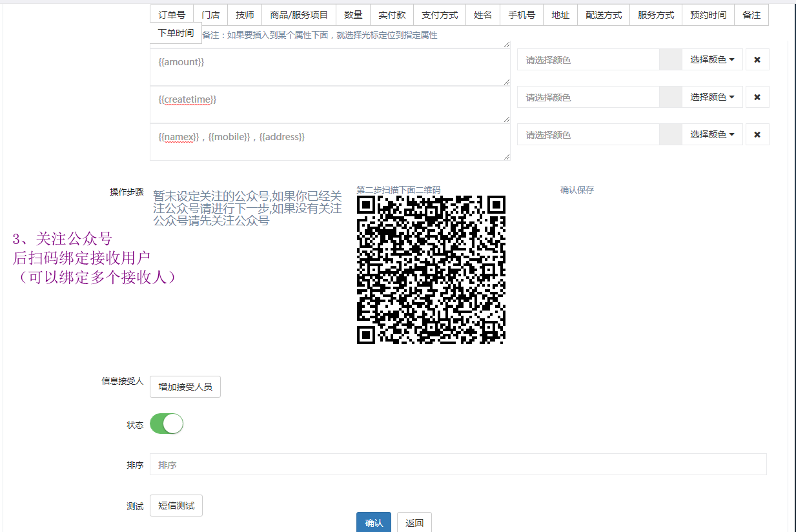This screenshot has width=796, height=532.
Task: Edit the {{namex}}, {{mobile}}, {{address}} text area
Action: pos(330,142)
